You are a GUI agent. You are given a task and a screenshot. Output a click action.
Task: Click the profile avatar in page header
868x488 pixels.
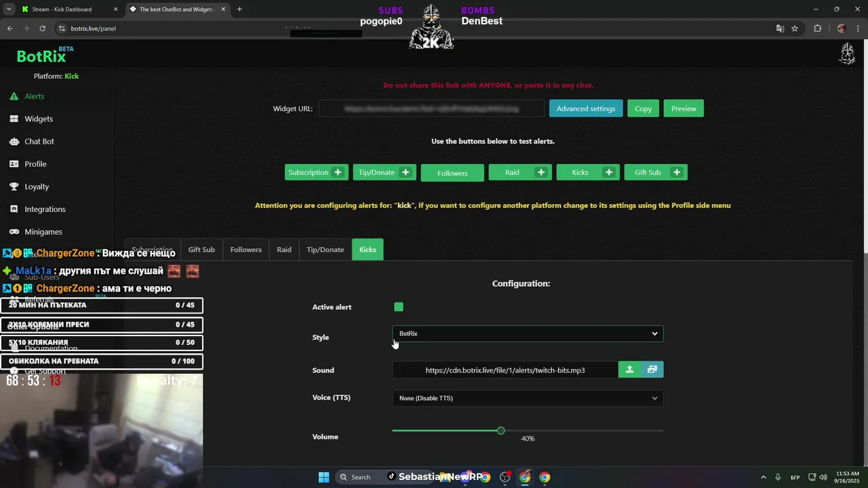pyautogui.click(x=847, y=54)
